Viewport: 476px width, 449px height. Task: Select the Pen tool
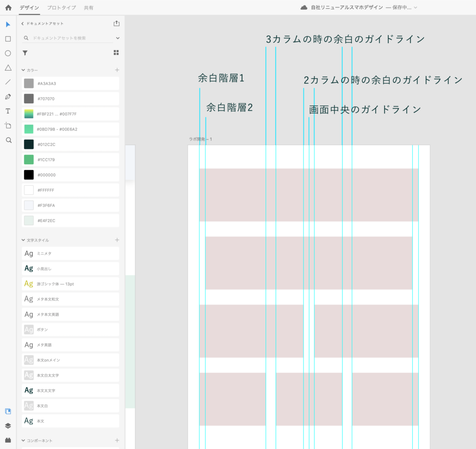click(8, 97)
